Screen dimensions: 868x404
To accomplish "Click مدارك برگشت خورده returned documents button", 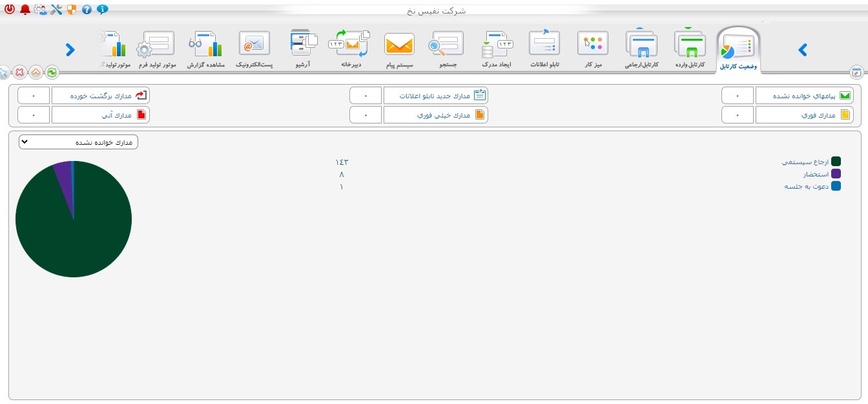I will point(101,96).
